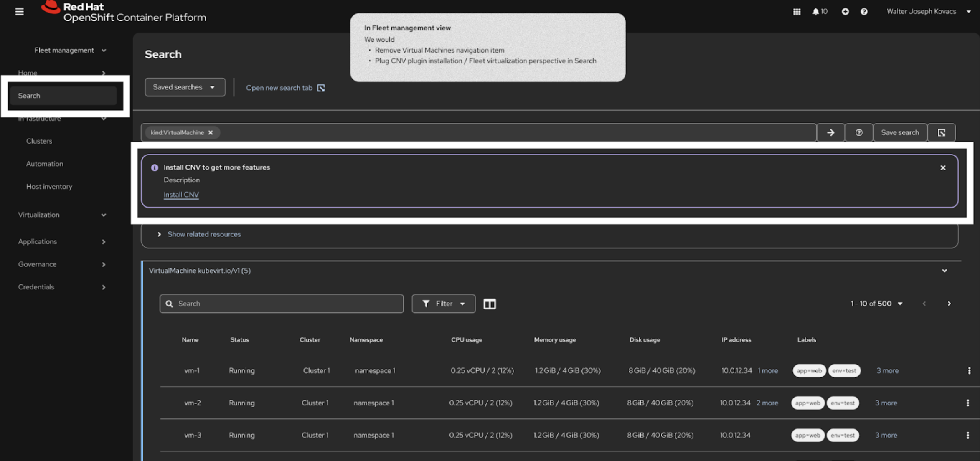
Task: Collapse the VirtualMachine kubevirt.io/v1 section
Action: (944, 271)
